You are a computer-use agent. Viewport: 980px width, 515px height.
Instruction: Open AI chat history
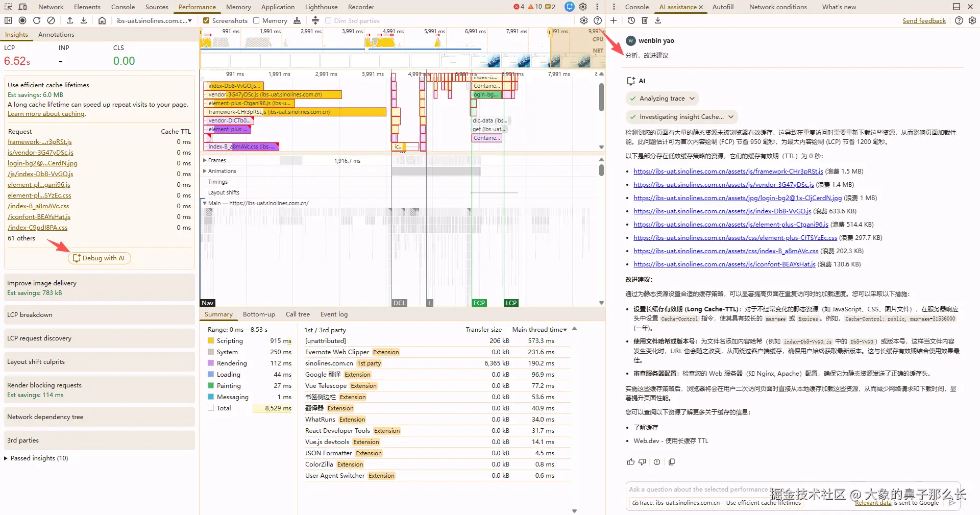631,20
